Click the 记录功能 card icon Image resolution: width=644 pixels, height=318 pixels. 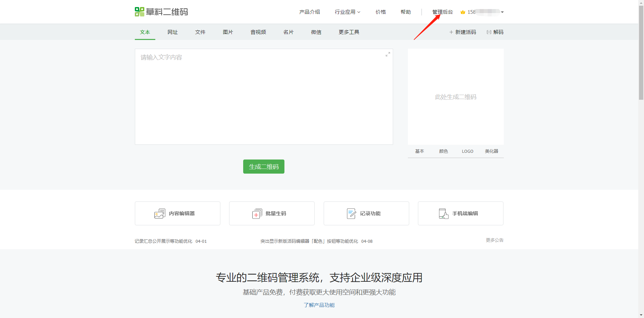[351, 214]
